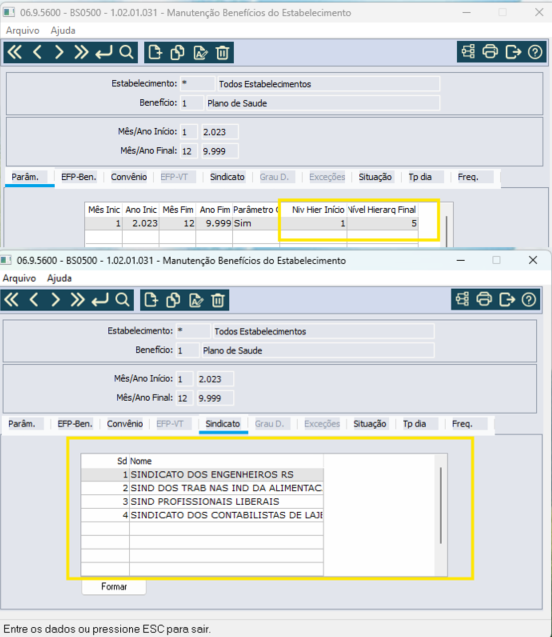Click Nív Hier Início cell value 1

click(x=313, y=223)
